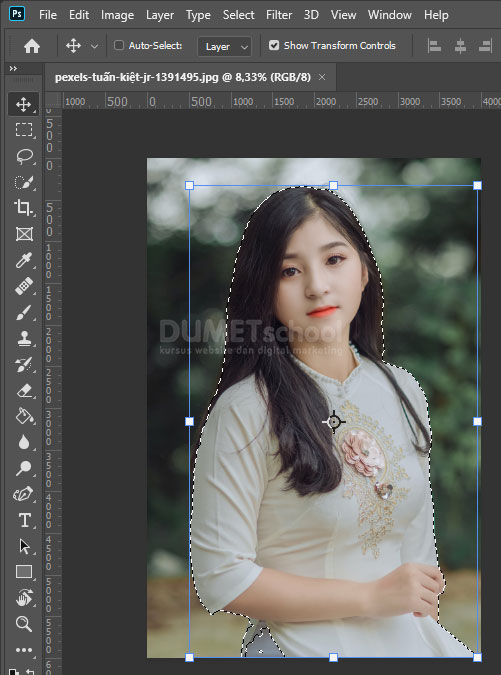Click the bottom-left transform handle
Screen dimensions: 501x675
pyautogui.click(x=189, y=657)
